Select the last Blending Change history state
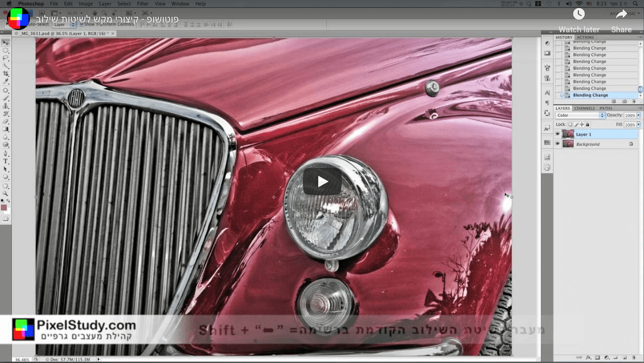Image resolution: width=644 pixels, height=363 pixels. click(x=590, y=95)
